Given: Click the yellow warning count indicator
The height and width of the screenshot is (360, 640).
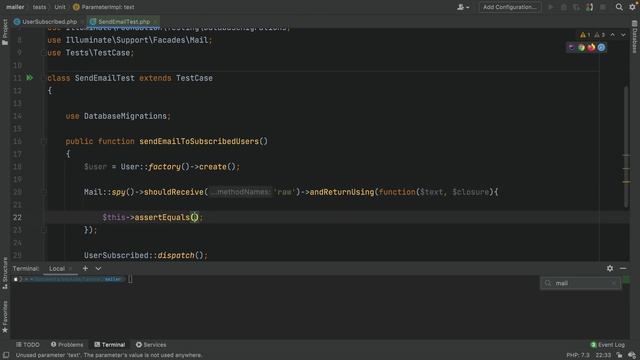Looking at the screenshot, I should (x=585, y=35).
